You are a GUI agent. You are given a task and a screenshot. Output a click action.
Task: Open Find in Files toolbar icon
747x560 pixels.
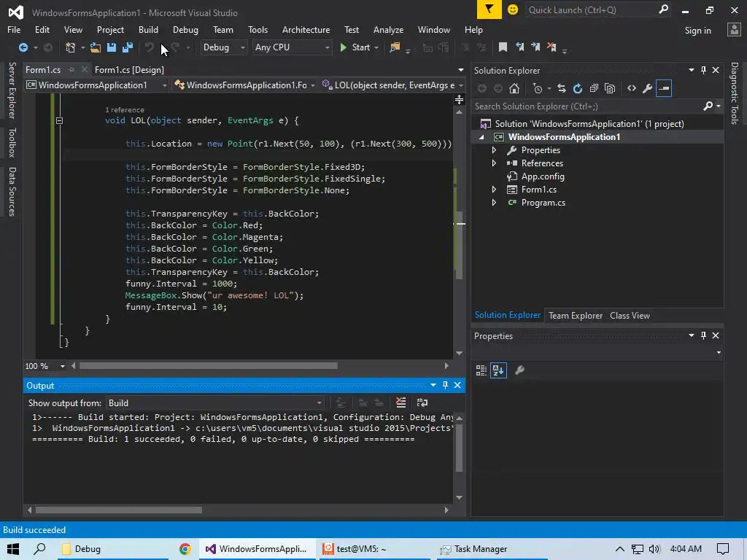coord(395,47)
